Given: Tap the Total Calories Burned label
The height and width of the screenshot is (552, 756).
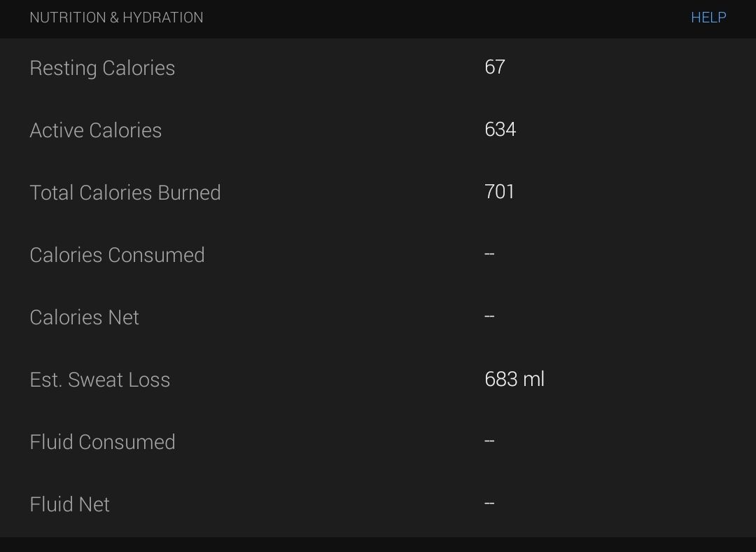Looking at the screenshot, I should coord(125,193).
